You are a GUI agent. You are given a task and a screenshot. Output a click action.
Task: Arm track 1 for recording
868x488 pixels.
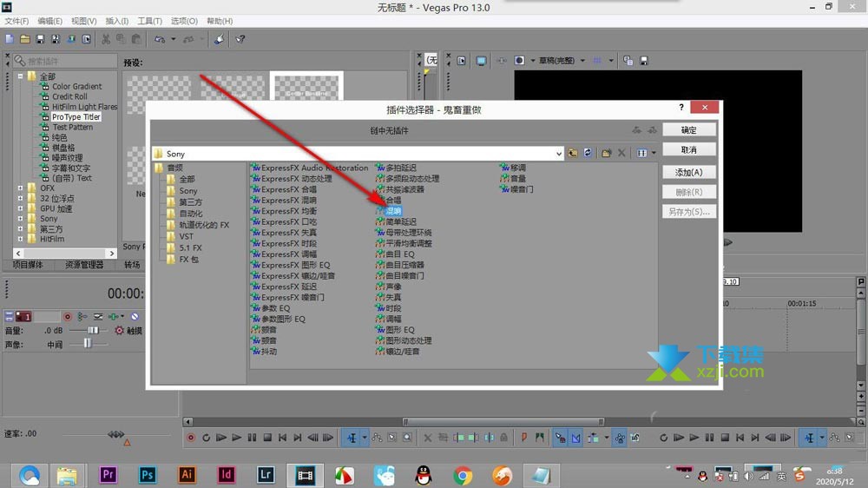coord(68,317)
